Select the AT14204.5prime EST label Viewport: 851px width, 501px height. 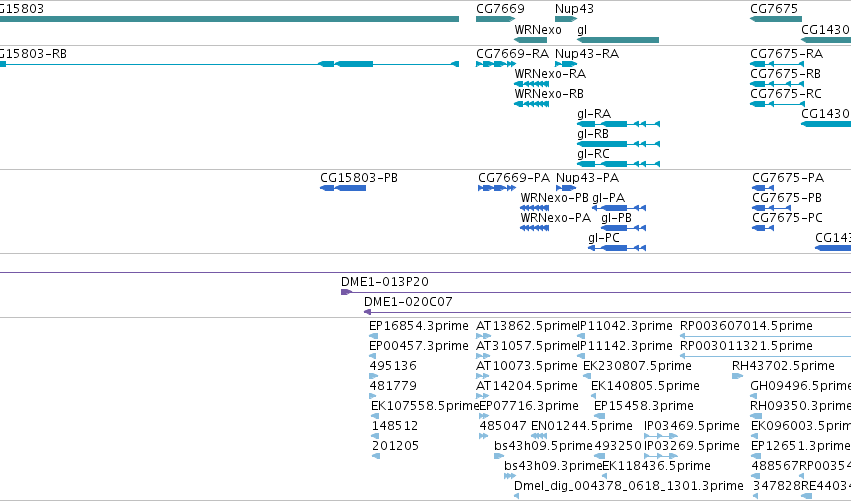pos(526,386)
